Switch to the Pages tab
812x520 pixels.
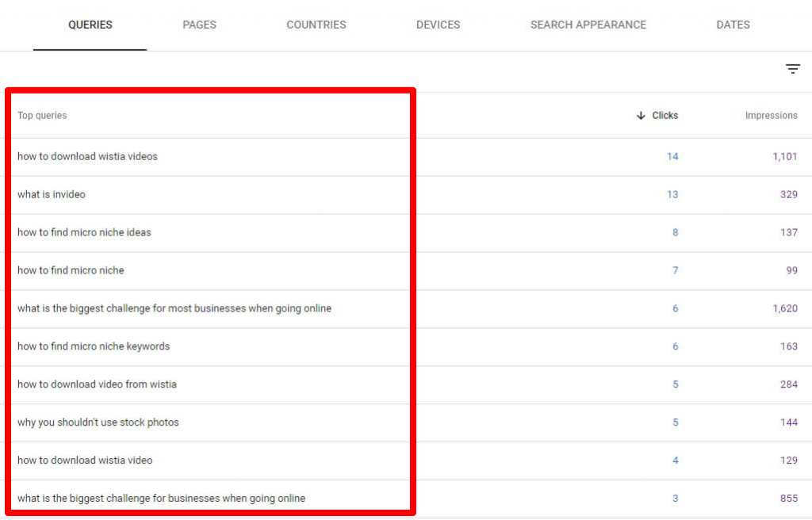click(199, 25)
